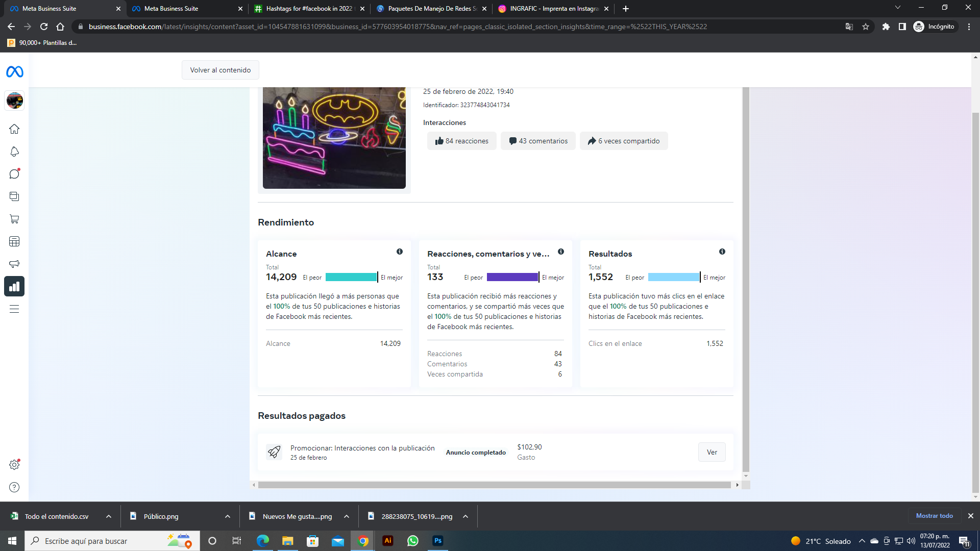The height and width of the screenshot is (551, 980).
Task: Show hidden system tray icons
Action: [x=862, y=541]
